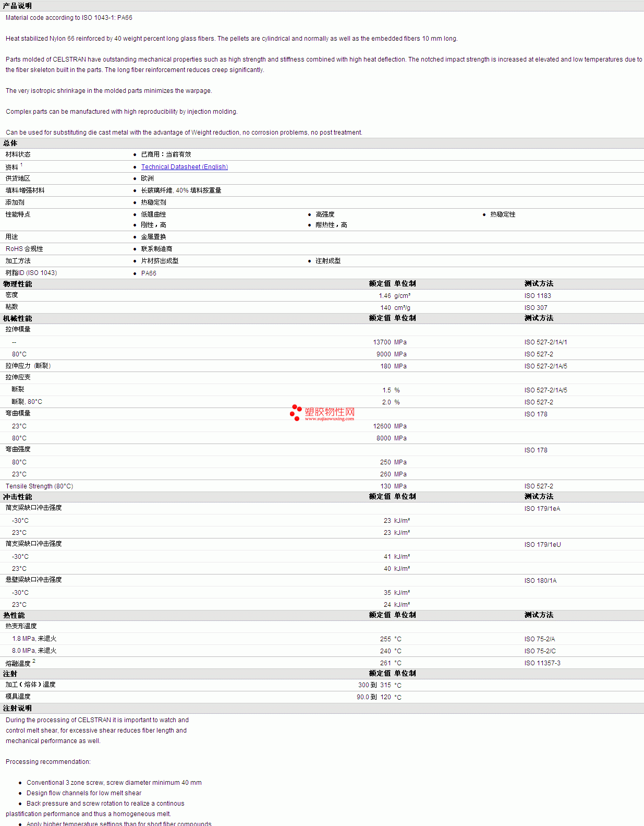
Task: Click the 产品说明 section heading
Action: 17,6
